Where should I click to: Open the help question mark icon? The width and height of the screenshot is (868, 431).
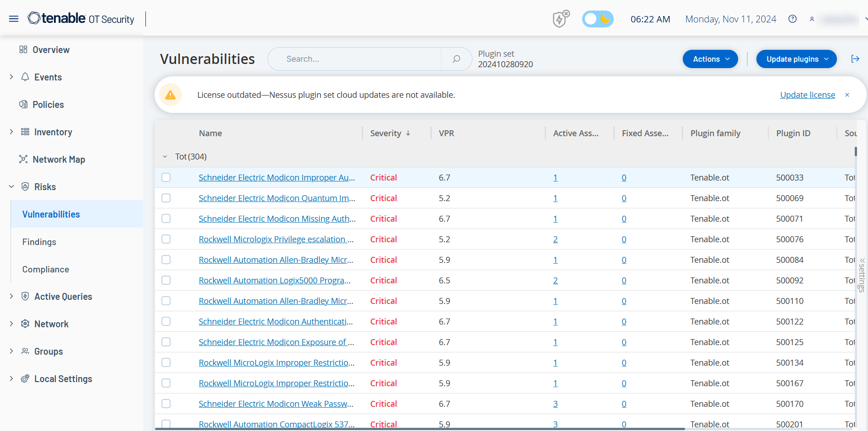[793, 19]
